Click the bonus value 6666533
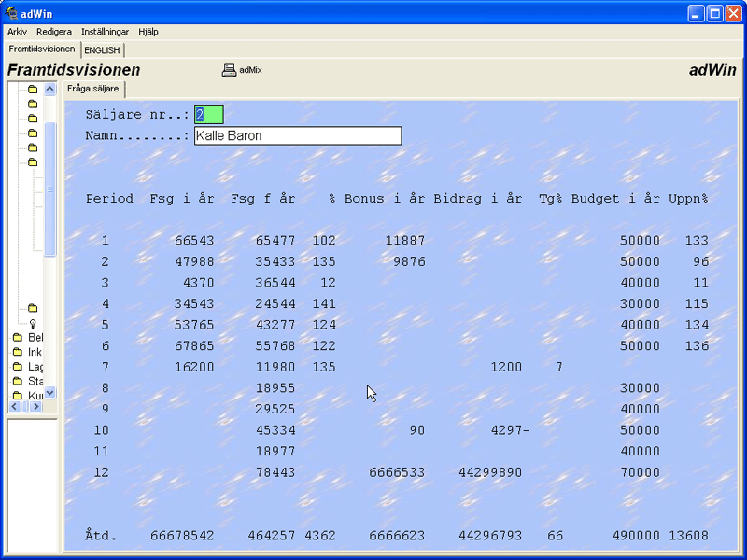 pos(397,472)
